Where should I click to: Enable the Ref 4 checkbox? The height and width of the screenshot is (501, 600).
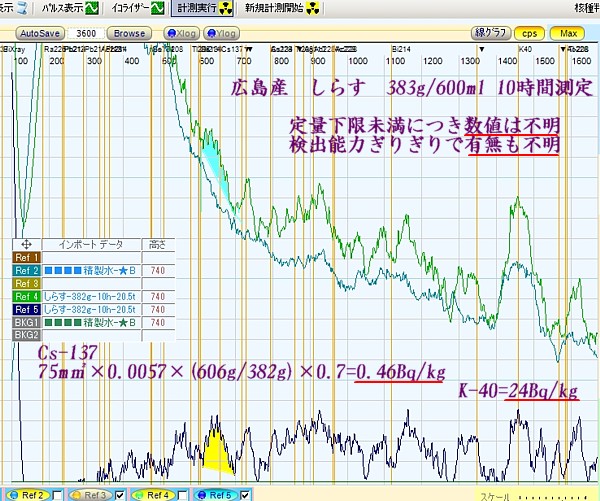click(183, 495)
